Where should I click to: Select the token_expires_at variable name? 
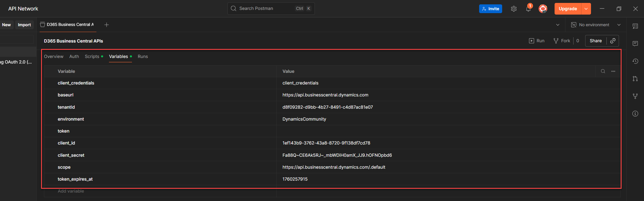click(75, 179)
